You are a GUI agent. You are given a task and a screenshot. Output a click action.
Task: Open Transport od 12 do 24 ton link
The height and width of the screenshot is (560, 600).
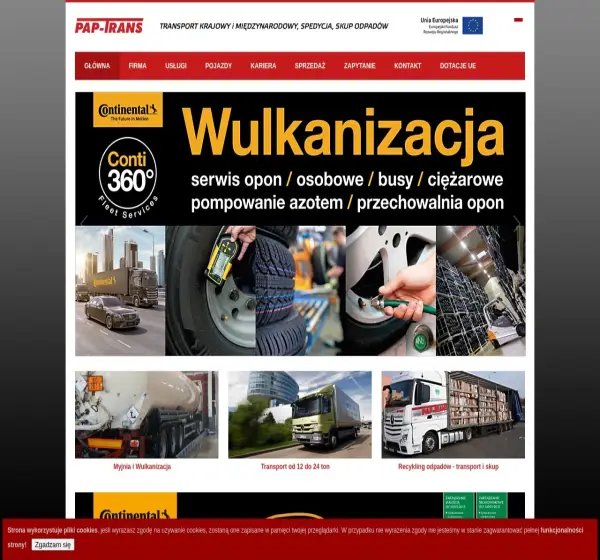pyautogui.click(x=295, y=467)
